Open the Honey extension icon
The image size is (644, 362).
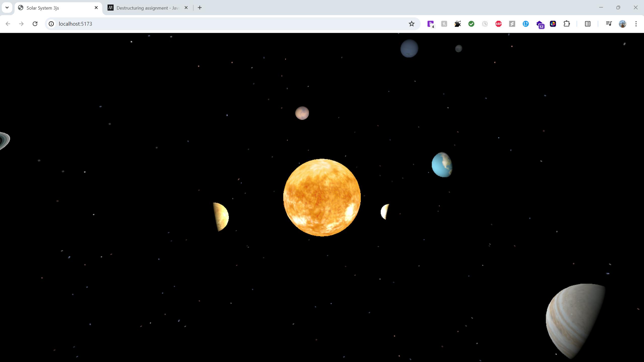coord(444,24)
